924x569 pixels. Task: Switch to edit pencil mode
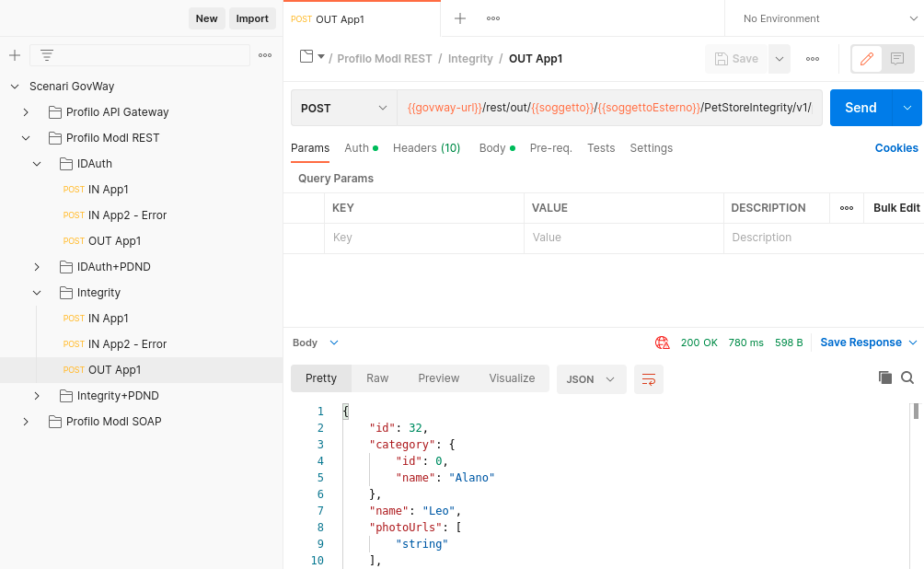click(867, 59)
